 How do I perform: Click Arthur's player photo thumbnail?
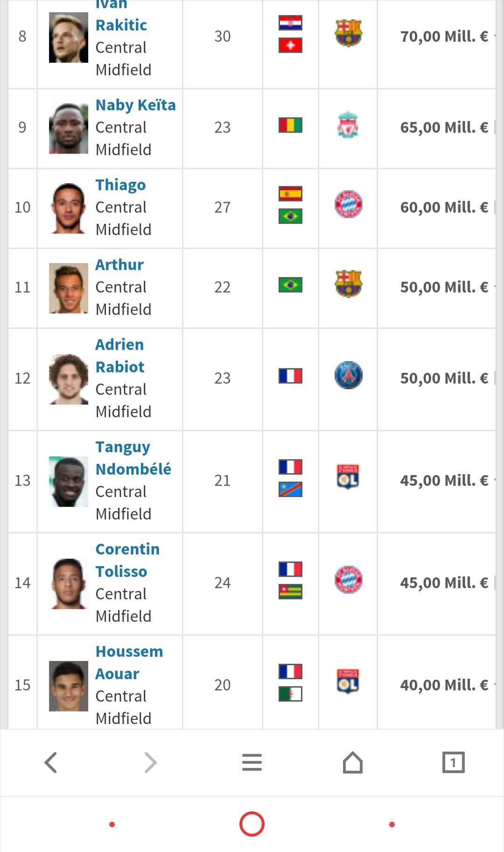point(69,288)
